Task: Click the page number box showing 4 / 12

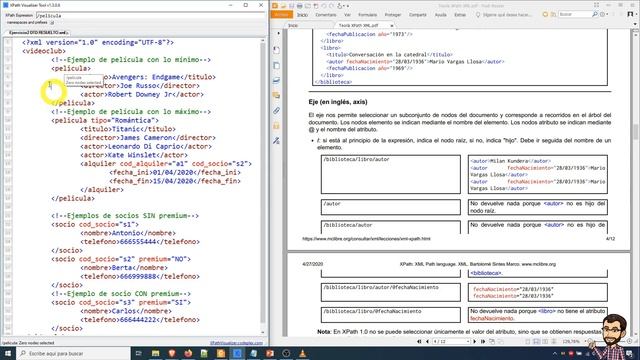Action: (x=451, y=341)
